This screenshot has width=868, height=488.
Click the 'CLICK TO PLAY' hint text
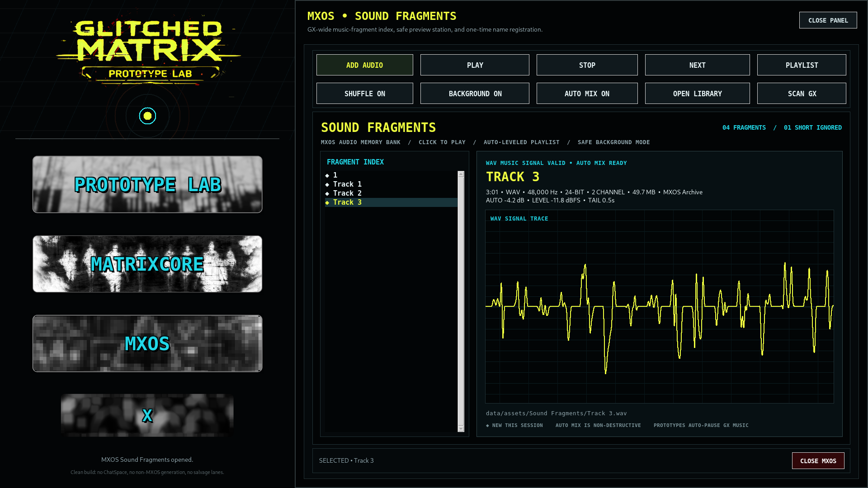(x=442, y=142)
